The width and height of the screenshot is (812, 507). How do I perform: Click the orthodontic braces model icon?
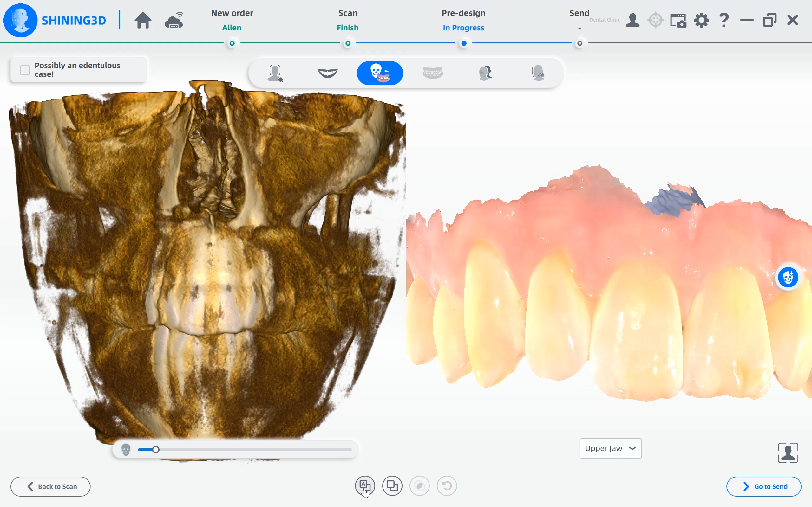click(x=433, y=73)
